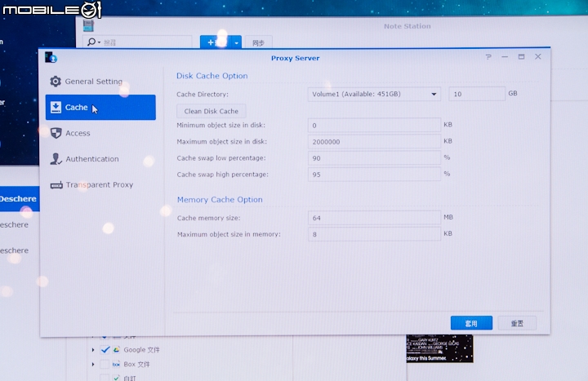
Task: Open General Setting section
Action: (x=100, y=82)
